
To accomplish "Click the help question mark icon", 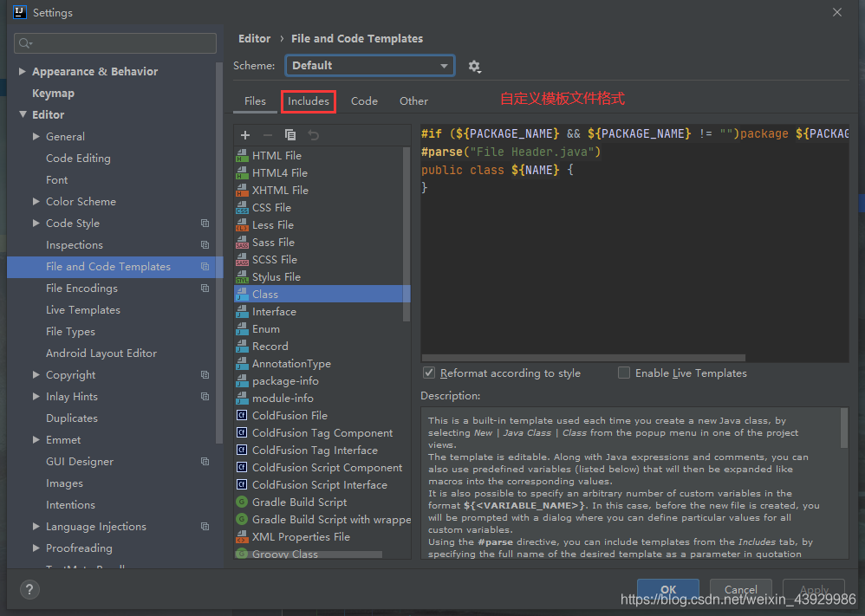I will (29, 589).
